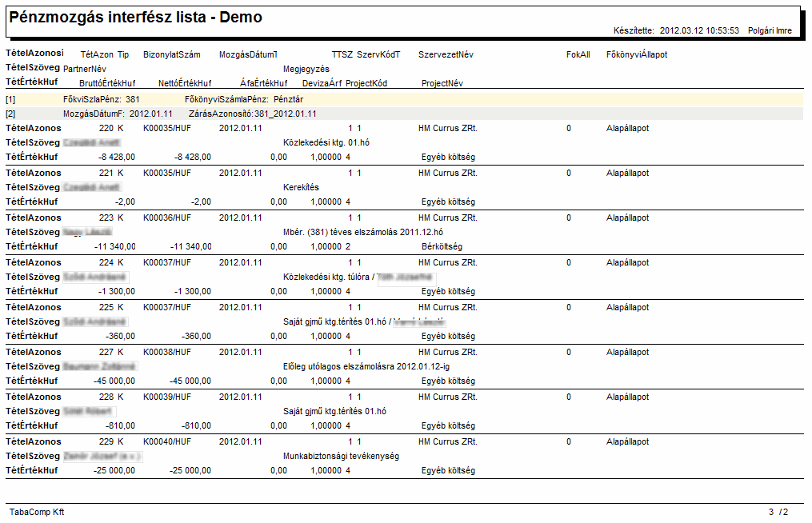Click the ProjectNév column header
Image resolution: width=812 pixels, height=523 pixels.
pos(442,83)
